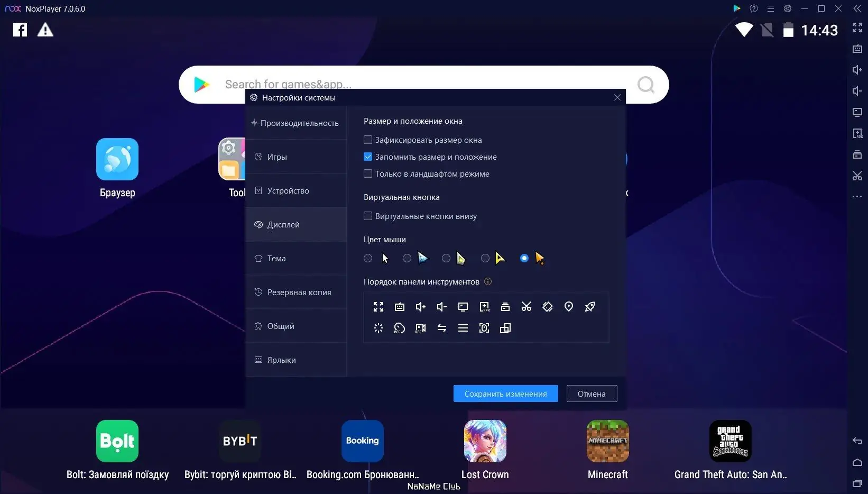Launch the Bolt app

pos(117,441)
